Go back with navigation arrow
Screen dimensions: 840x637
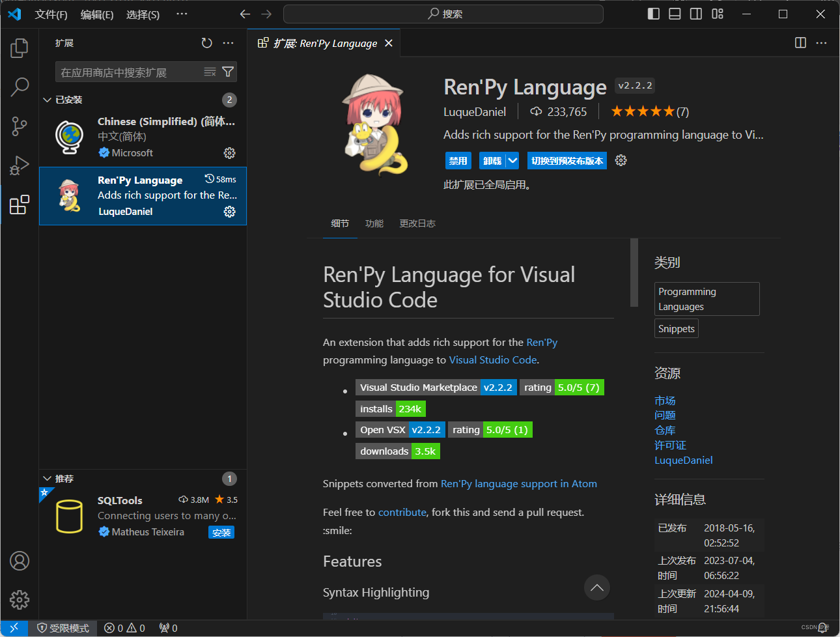pos(245,14)
